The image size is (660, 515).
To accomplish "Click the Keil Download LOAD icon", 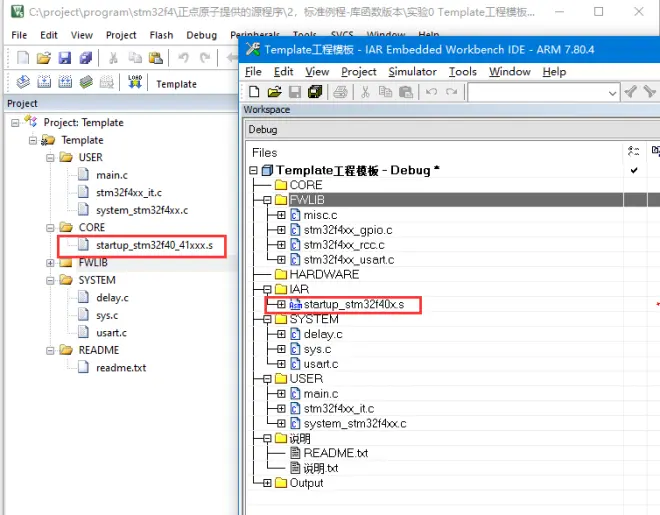I will click(135, 81).
